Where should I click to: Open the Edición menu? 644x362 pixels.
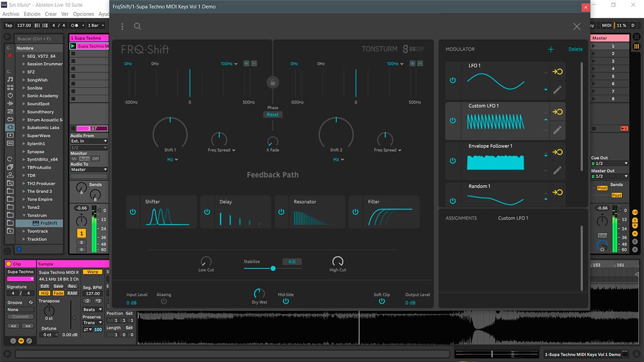tap(32, 14)
